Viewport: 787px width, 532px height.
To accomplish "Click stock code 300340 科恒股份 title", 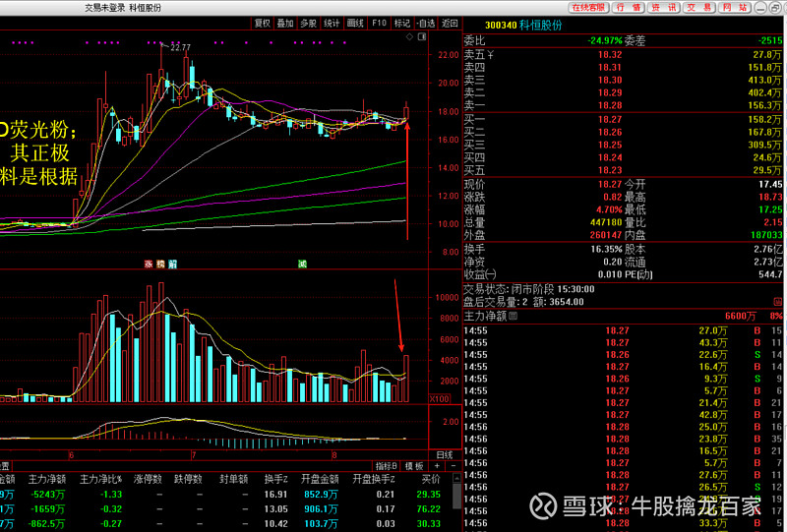I will click(x=523, y=26).
